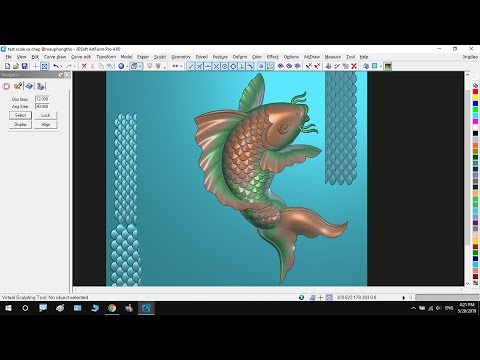Open the dropdown arrow next to Redo

click(x=75, y=67)
